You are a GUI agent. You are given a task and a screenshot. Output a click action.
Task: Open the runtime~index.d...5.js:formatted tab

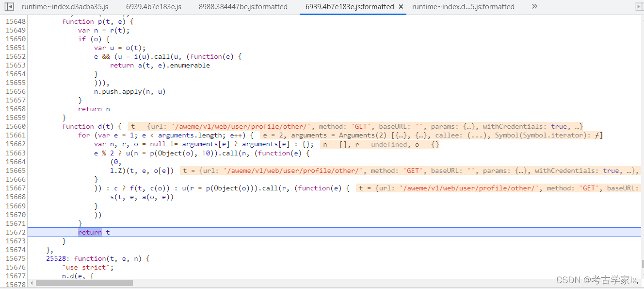[x=463, y=7]
